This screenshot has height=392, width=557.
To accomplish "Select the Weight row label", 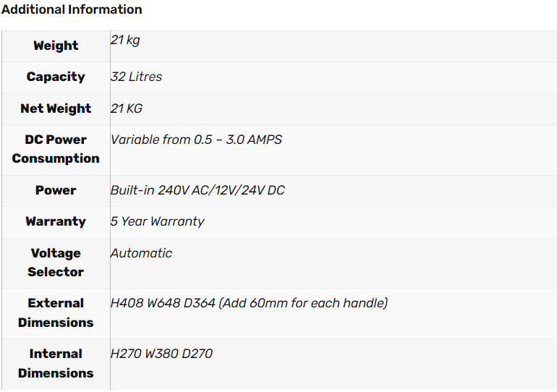I will coord(56,46).
